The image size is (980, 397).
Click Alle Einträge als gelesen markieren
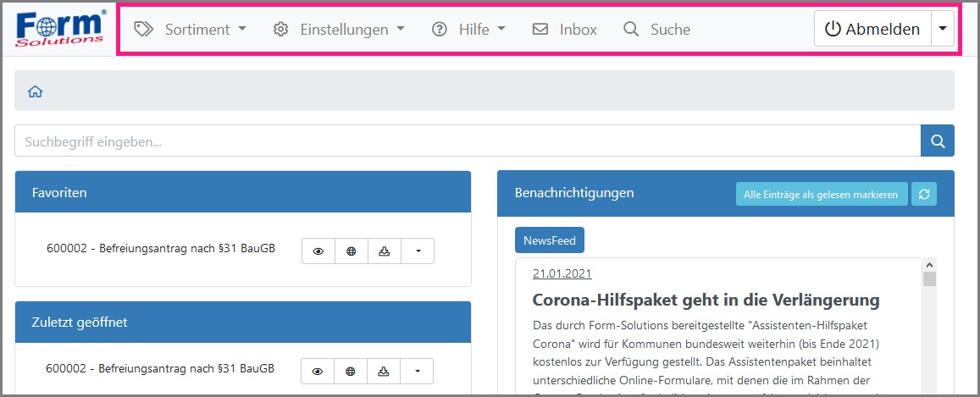pos(820,194)
